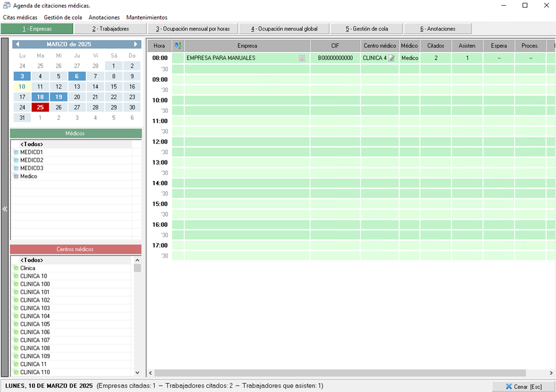Select CLINICA 105 in medical centers list
Screen dimensions: 556x392
(35, 324)
